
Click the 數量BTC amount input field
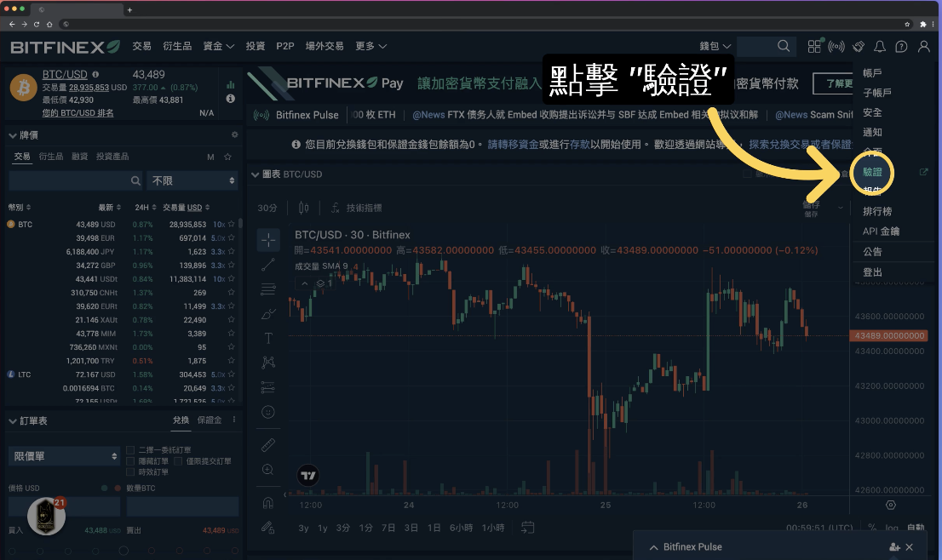(182, 506)
